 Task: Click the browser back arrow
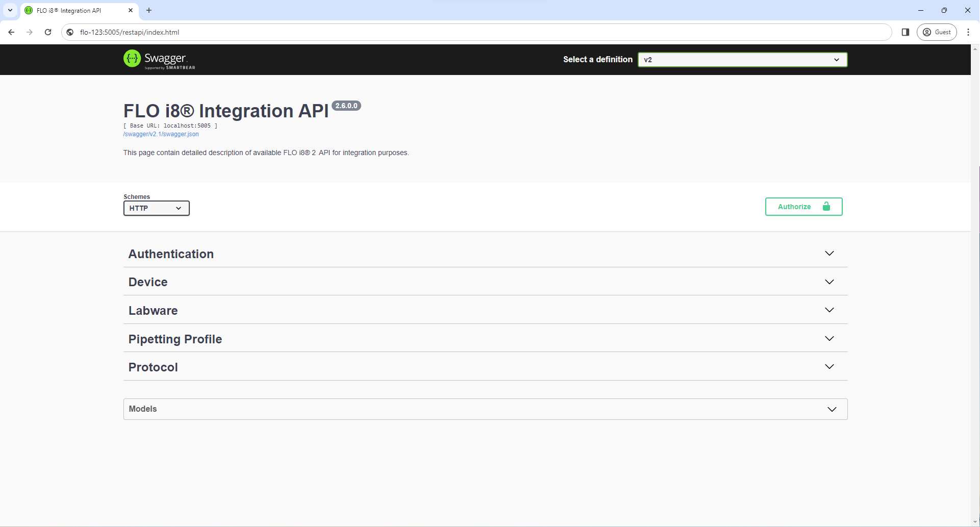click(11, 32)
